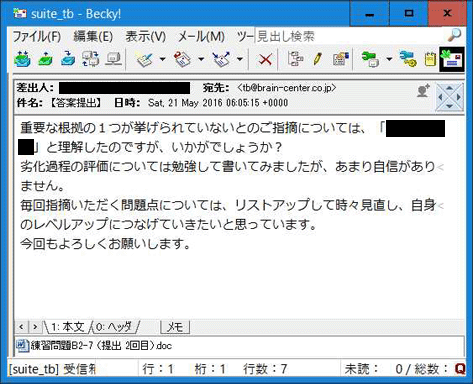The height and width of the screenshot is (384, 473).
Task: Expand the forward dropdown arrow
Action: pyautogui.click(x=240, y=59)
